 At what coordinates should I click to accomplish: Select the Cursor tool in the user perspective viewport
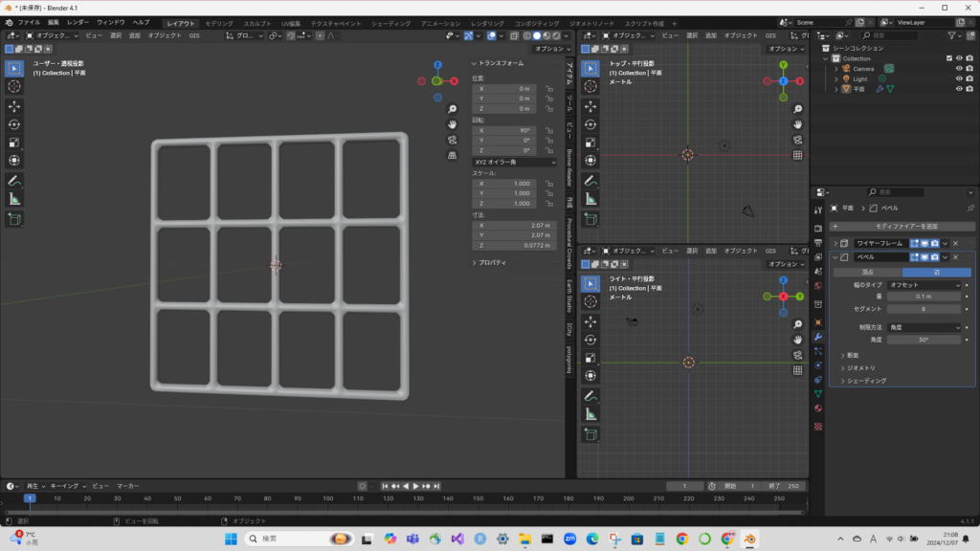click(x=14, y=86)
